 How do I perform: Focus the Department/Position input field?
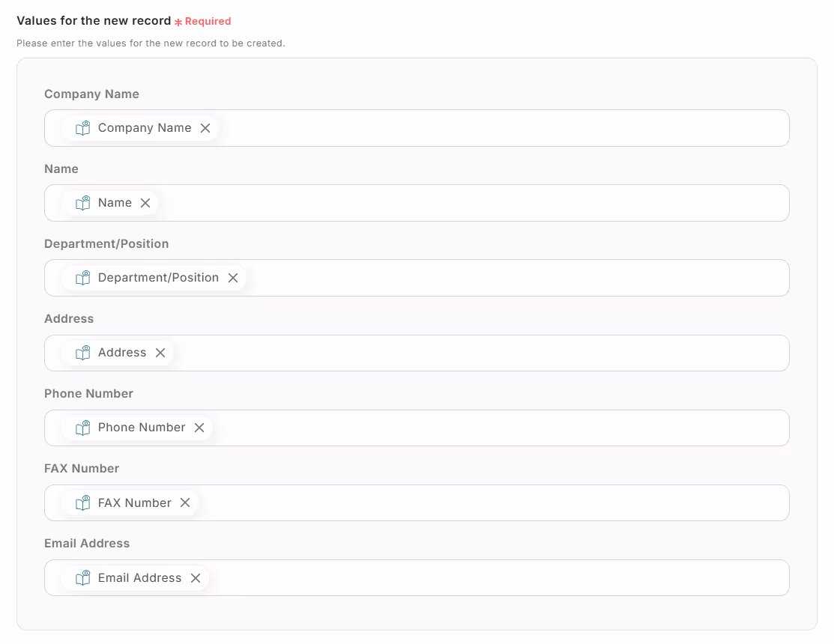pos(417,278)
